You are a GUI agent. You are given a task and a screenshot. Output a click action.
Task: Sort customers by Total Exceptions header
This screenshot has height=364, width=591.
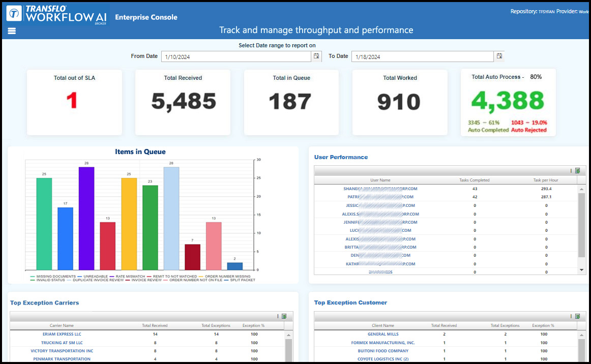point(505,325)
